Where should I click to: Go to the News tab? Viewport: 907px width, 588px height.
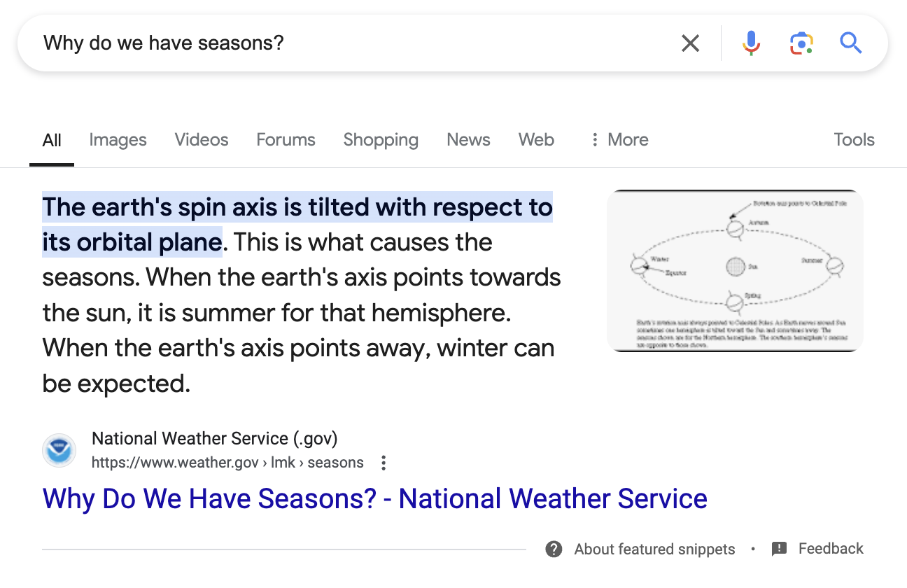coord(468,140)
